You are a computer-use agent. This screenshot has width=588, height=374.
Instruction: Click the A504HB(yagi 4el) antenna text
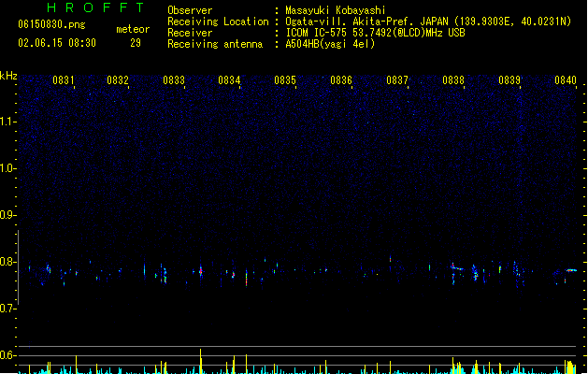[x=330, y=44]
